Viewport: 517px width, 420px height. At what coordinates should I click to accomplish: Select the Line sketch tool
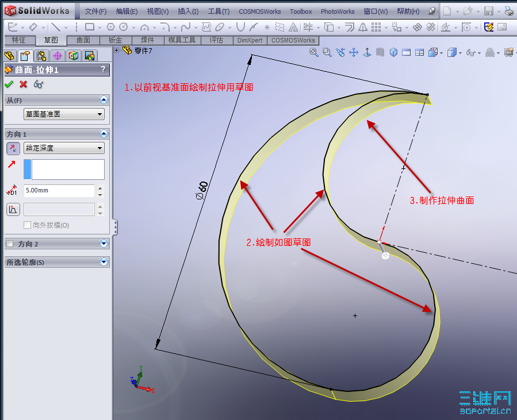click(x=56, y=27)
